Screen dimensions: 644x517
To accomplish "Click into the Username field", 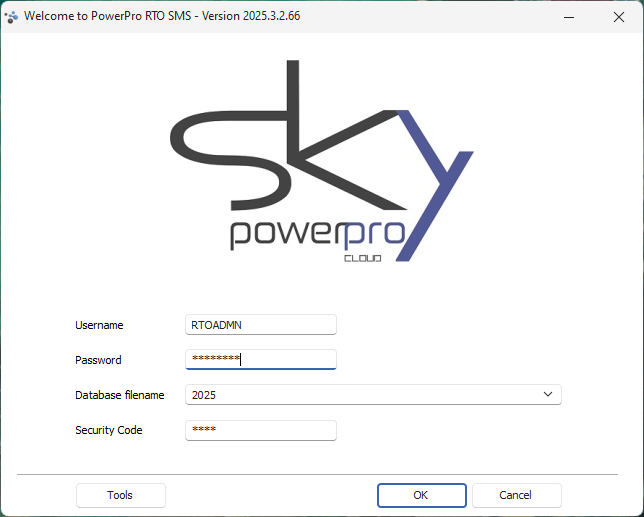I will [x=261, y=325].
